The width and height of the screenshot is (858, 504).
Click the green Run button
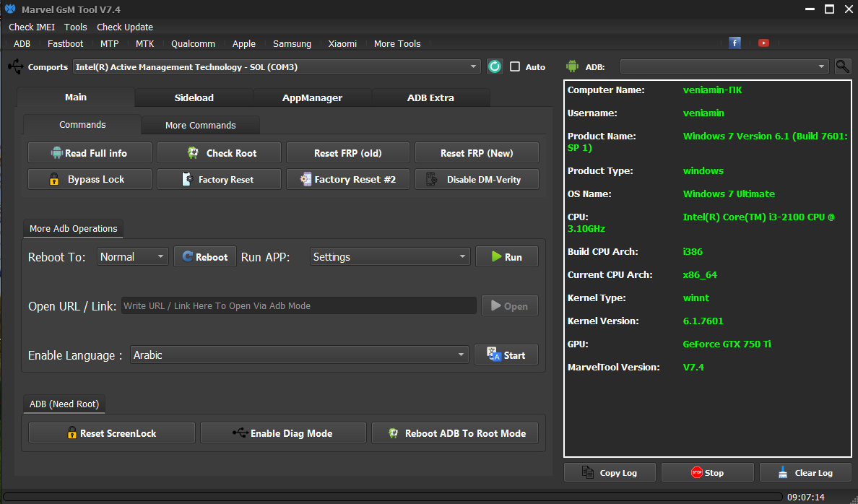coord(507,256)
